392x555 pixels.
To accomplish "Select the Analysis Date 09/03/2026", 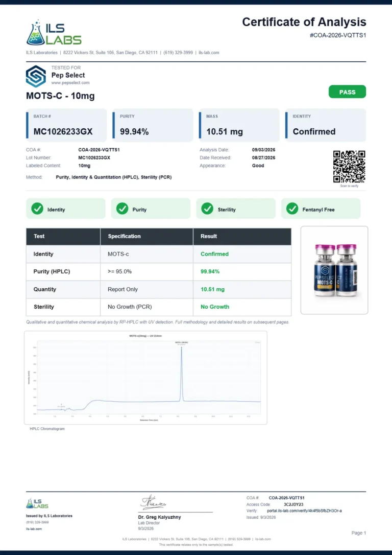I will coord(263,150).
